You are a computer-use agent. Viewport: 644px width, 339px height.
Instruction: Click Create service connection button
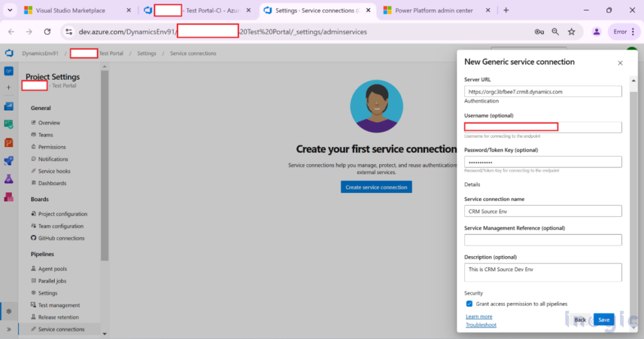tap(376, 187)
